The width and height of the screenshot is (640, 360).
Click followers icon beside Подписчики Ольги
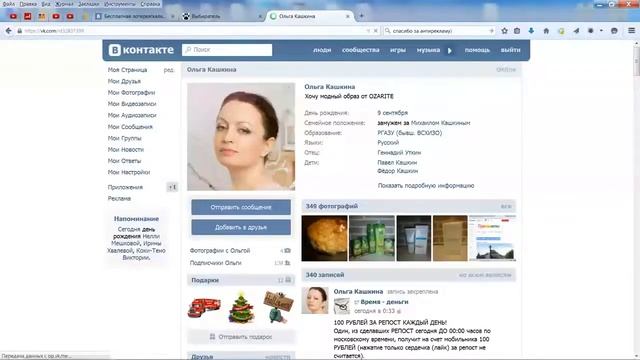[287, 263]
